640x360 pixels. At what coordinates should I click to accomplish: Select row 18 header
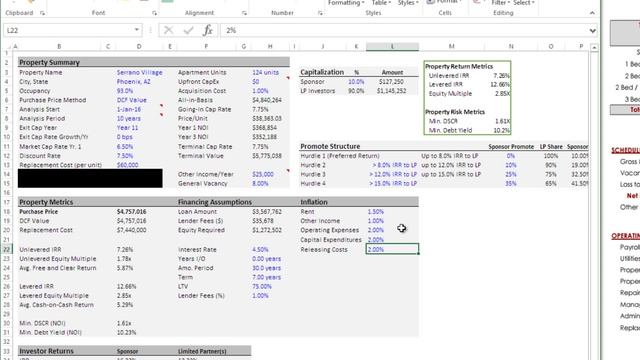coord(7,212)
